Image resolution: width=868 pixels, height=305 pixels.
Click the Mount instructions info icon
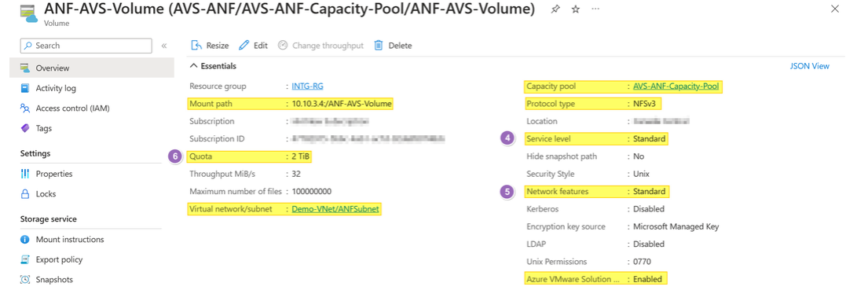coord(24,239)
